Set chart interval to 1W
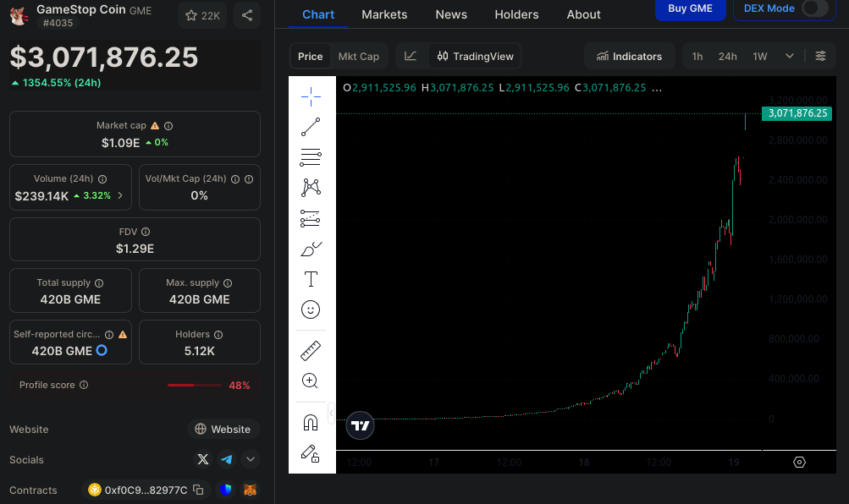This screenshot has width=849, height=504. coord(760,57)
